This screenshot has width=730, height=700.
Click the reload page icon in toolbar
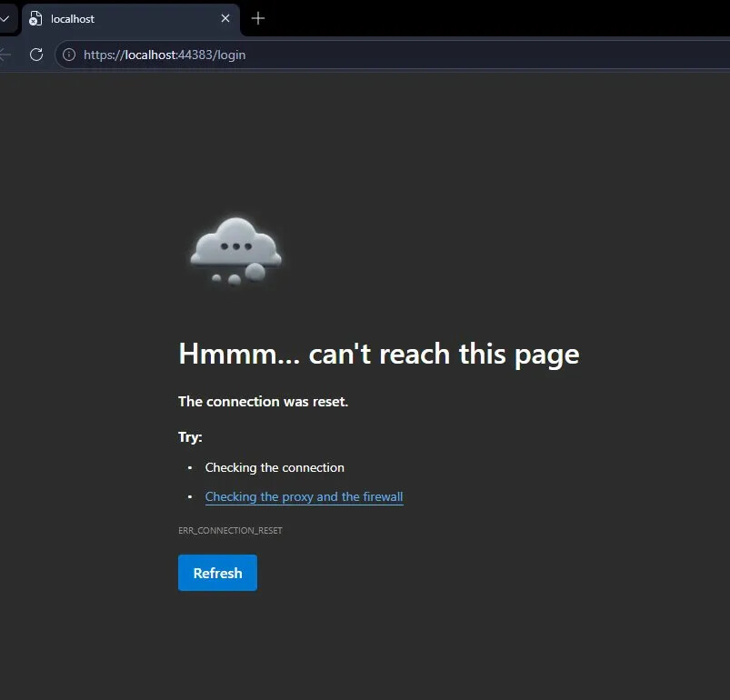pos(36,55)
